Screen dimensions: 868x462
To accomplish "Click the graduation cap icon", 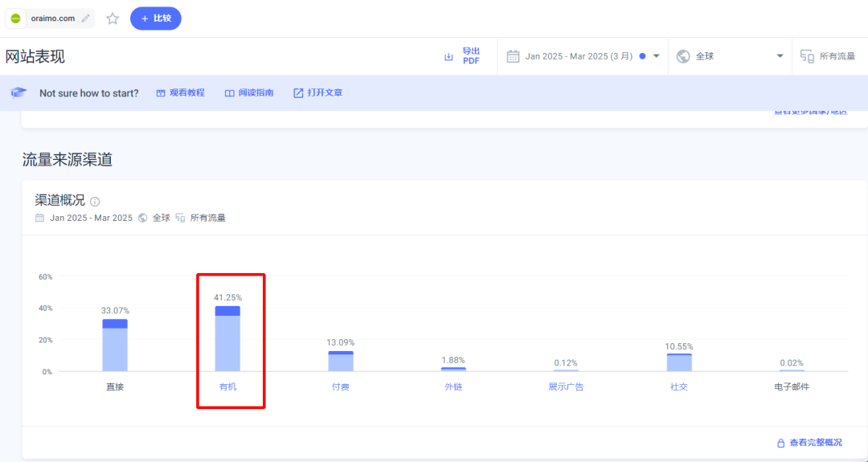I will coord(18,93).
